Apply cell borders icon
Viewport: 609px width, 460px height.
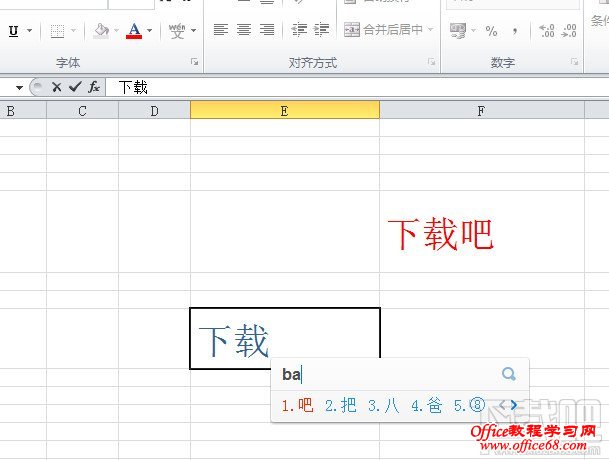coord(57,31)
